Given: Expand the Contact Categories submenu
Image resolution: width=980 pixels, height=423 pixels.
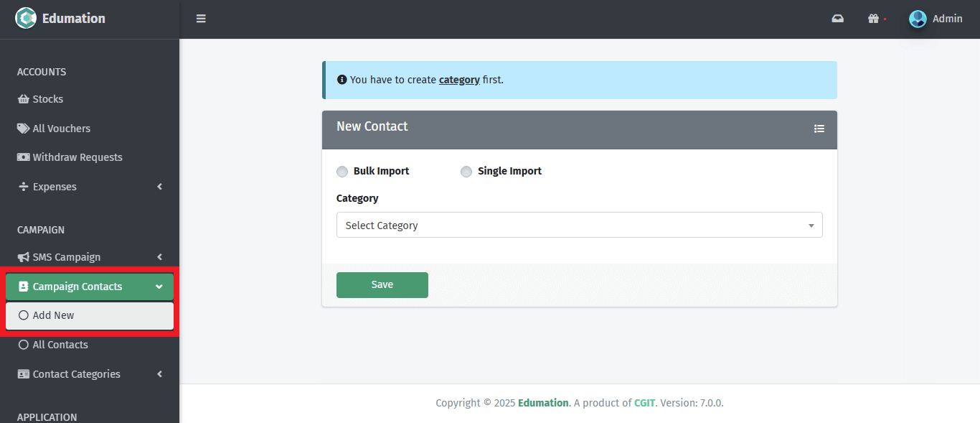Looking at the screenshot, I should click(159, 374).
